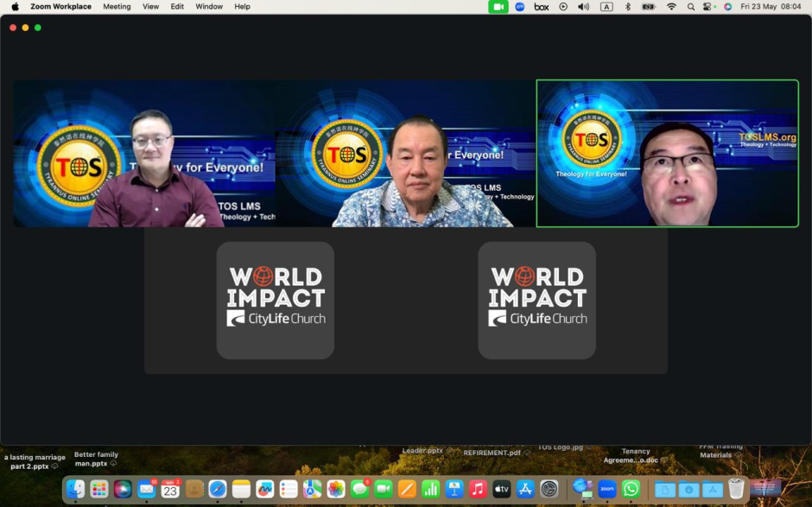The width and height of the screenshot is (812, 507).
Task: Open WhatsApp from the Dock
Action: tap(631, 489)
